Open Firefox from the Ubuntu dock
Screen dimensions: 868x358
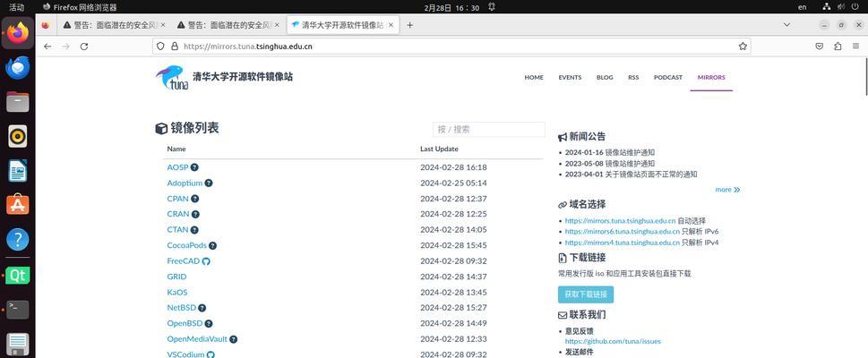(x=18, y=32)
